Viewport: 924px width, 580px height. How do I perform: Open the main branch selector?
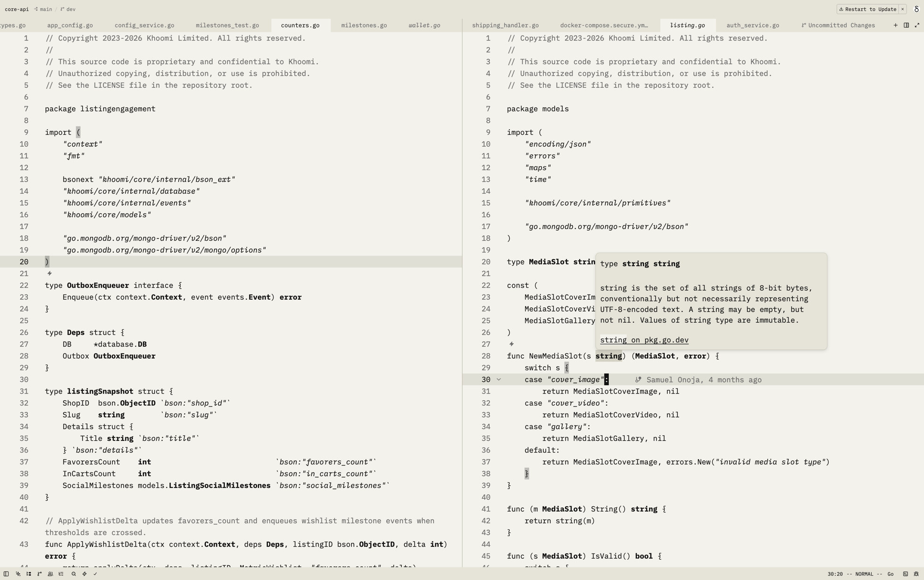43,9
